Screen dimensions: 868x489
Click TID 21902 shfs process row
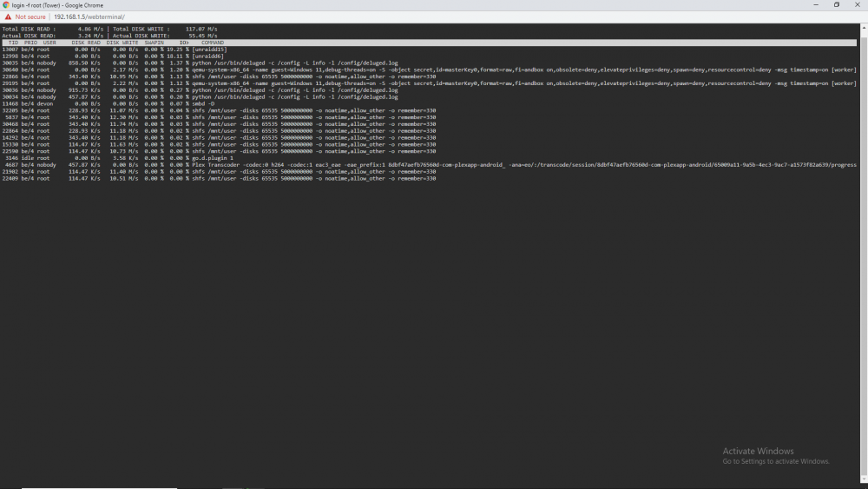pyautogui.click(x=219, y=172)
